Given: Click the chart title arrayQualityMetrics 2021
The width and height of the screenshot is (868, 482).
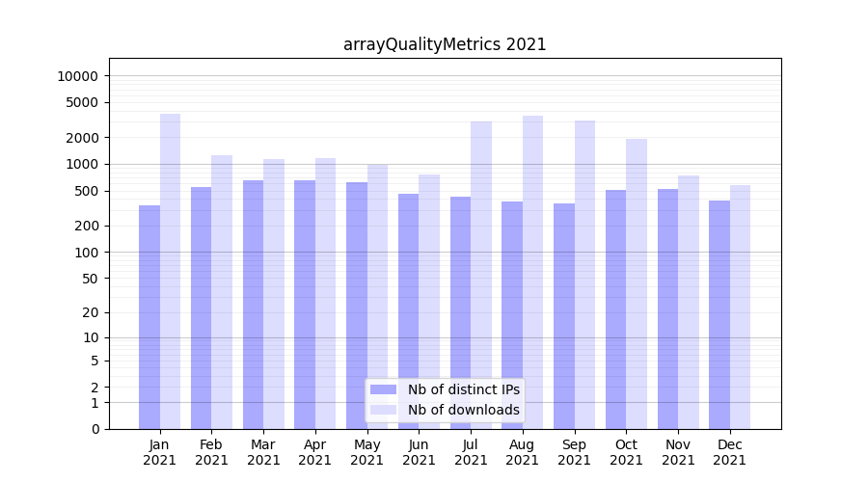Looking at the screenshot, I should click(x=445, y=44).
